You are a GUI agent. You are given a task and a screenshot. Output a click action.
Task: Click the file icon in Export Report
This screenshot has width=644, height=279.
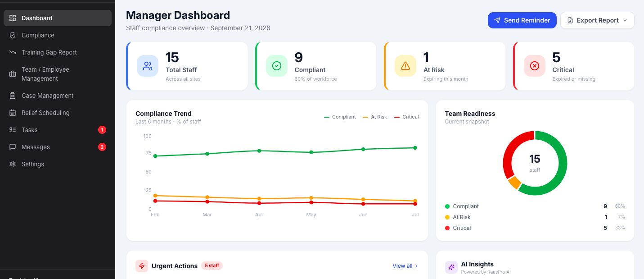click(570, 20)
